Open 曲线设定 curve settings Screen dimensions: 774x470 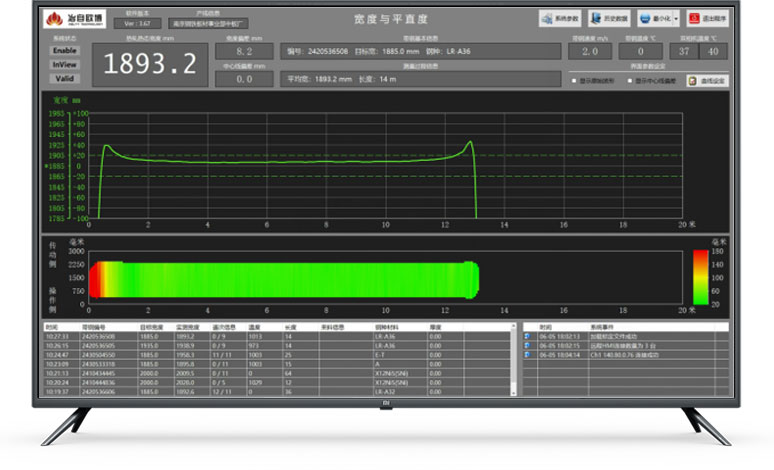tap(706, 80)
